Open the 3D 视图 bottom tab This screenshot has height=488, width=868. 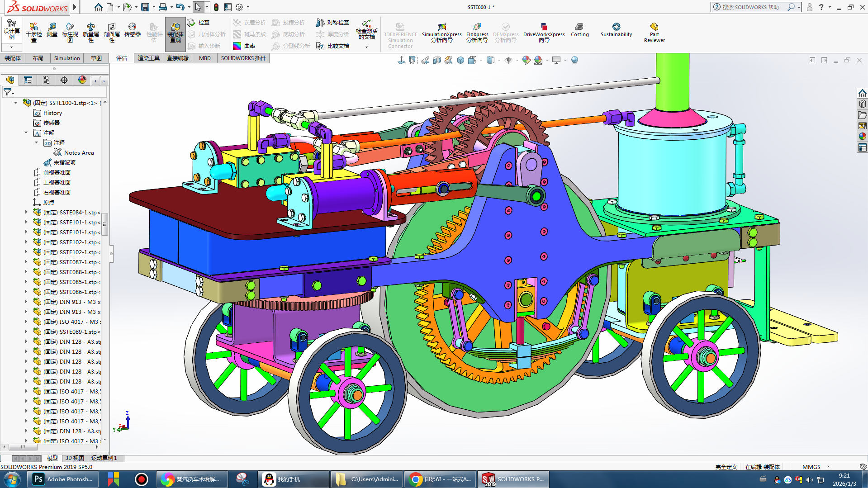pyautogui.click(x=75, y=458)
